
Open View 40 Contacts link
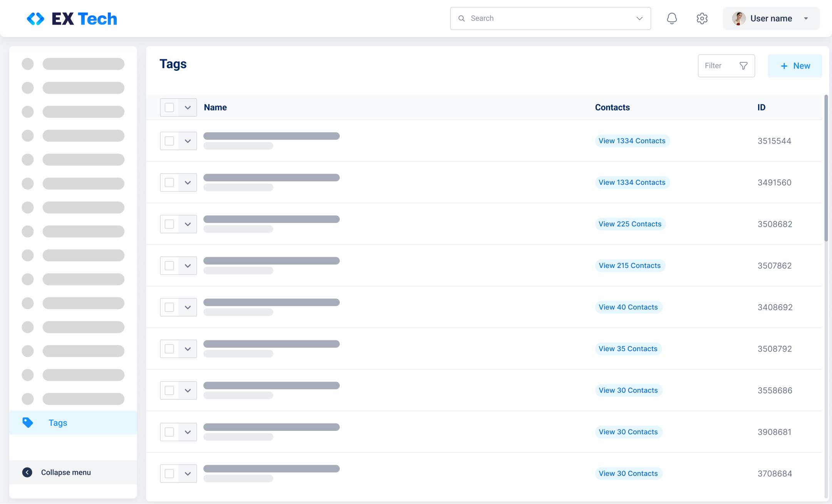(x=628, y=307)
